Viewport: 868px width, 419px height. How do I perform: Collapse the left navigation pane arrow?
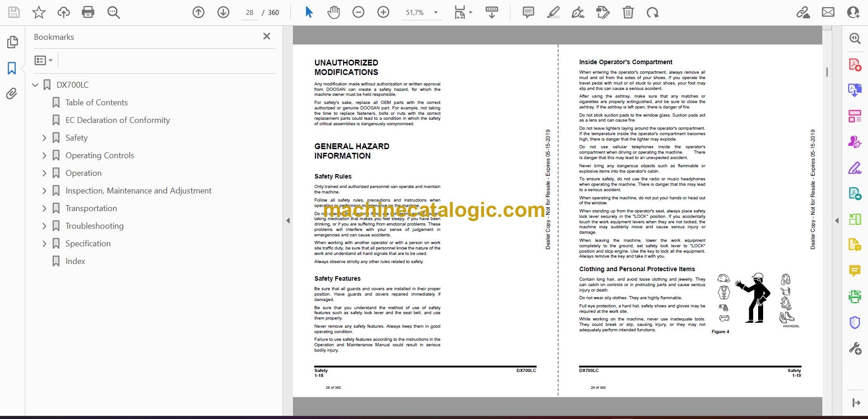288,221
